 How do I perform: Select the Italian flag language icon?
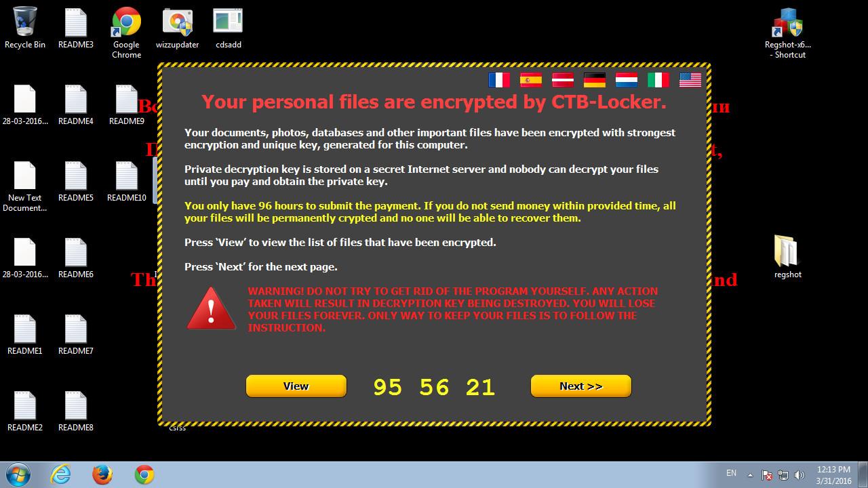(x=658, y=80)
